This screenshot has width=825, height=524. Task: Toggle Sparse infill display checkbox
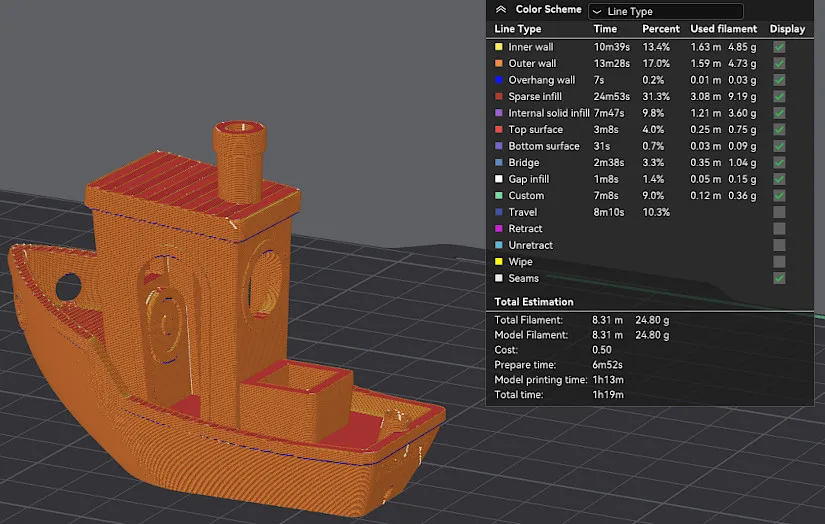[x=779, y=96]
